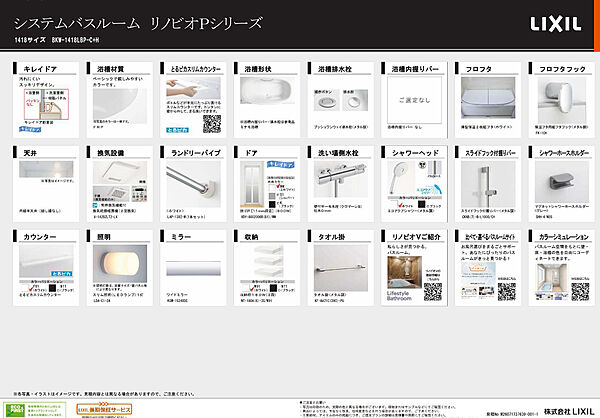
Task: Click the エコアクアシャワー icon in the シャワーヘッド card
Action: point(429,190)
